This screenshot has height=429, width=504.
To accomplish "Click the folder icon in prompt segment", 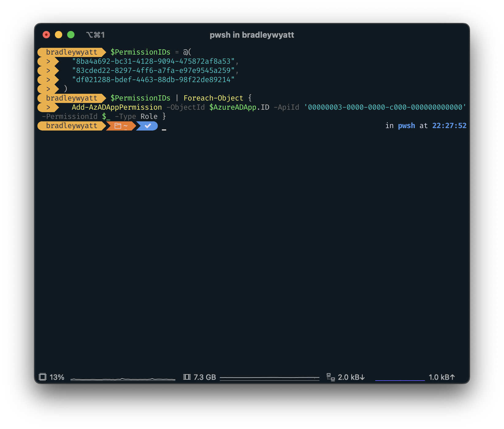I will (x=118, y=126).
